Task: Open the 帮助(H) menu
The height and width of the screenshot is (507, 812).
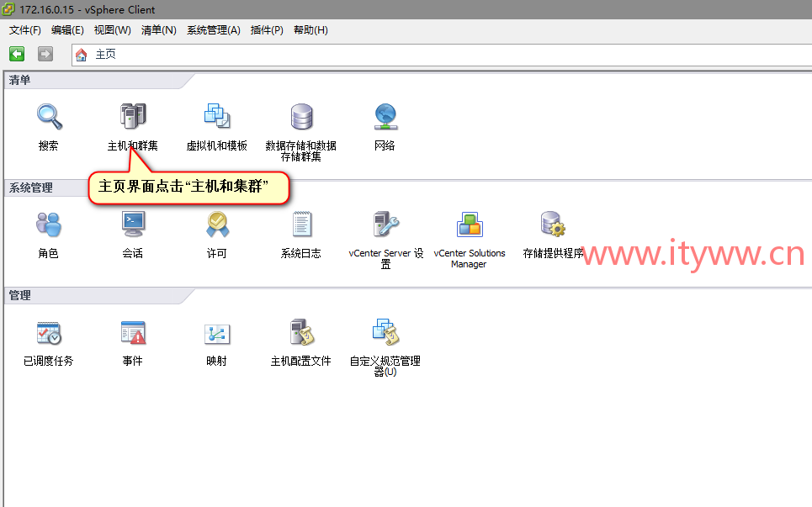Action: point(310,30)
